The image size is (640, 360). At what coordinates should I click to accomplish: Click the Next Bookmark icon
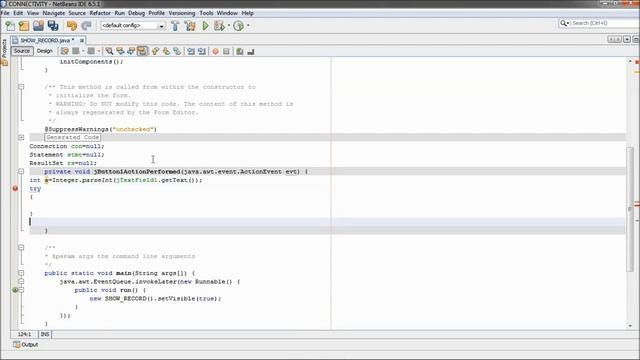(166, 51)
